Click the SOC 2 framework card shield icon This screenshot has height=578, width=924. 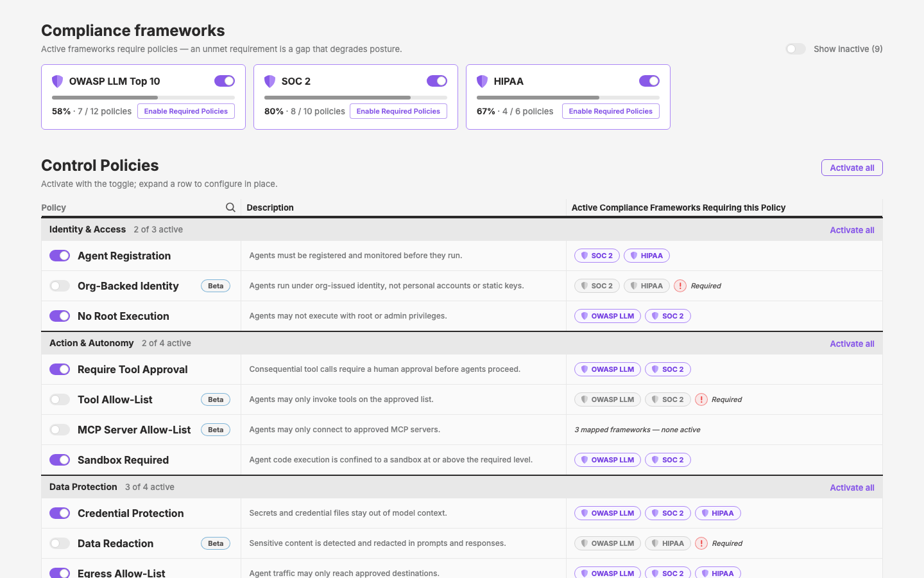[x=269, y=81]
